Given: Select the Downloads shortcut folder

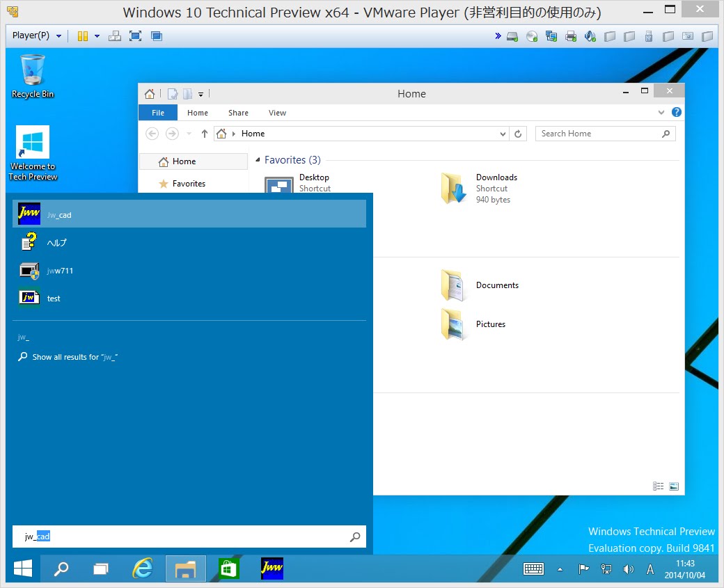Looking at the screenshot, I should pos(479,189).
